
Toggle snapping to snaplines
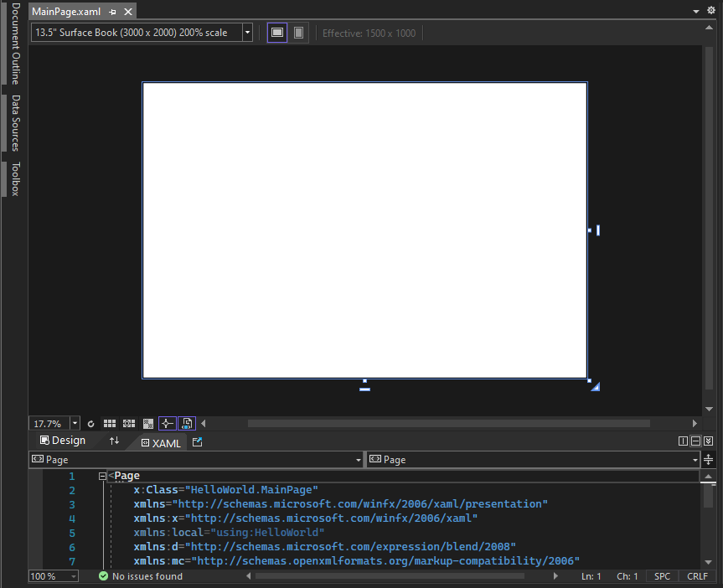(x=167, y=423)
